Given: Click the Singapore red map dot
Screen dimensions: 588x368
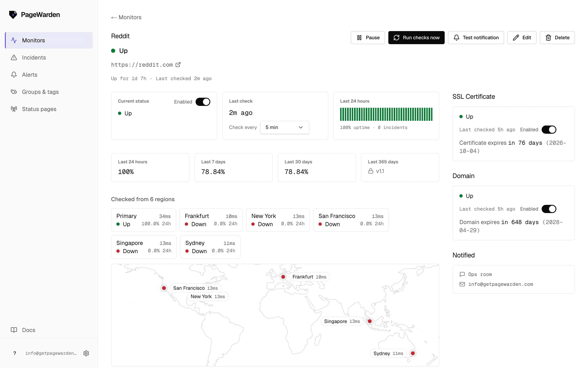Looking at the screenshot, I should click(x=370, y=321).
